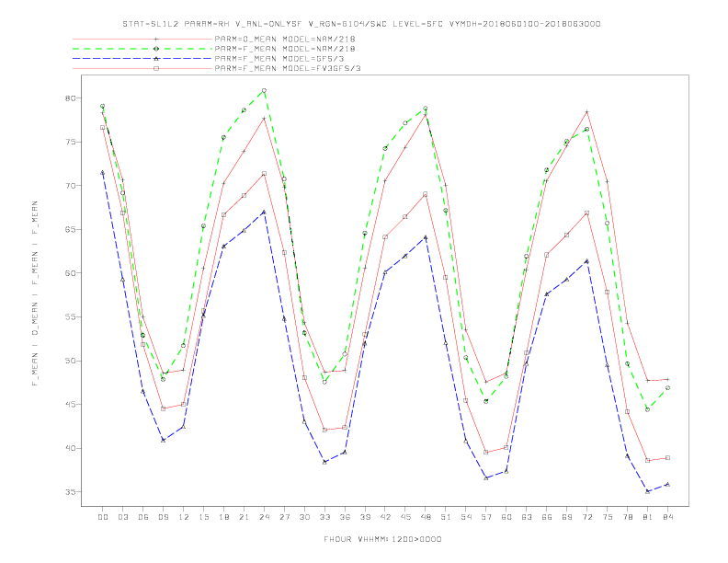Click the x-axis title FHOUR VHHMM=1200>0000
Image resolution: width=728 pixels, height=563 pixels.
(382, 539)
